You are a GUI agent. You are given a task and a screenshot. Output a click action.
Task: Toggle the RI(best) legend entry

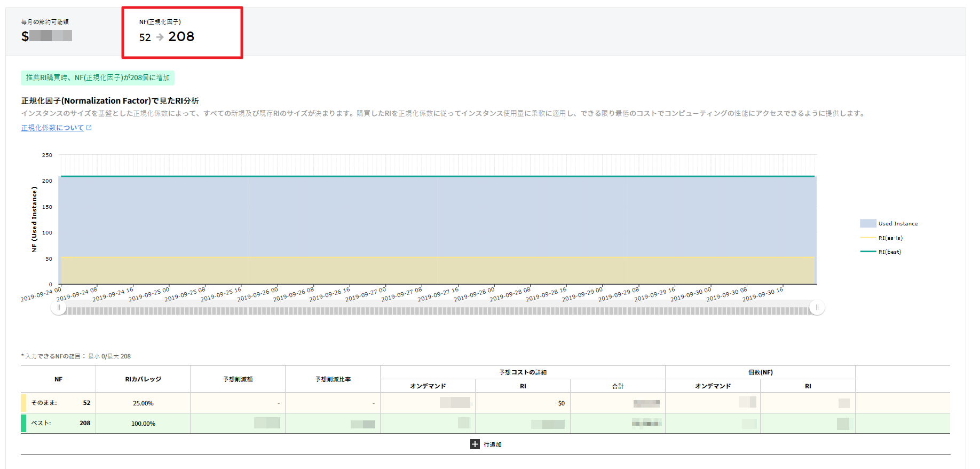[x=881, y=252]
